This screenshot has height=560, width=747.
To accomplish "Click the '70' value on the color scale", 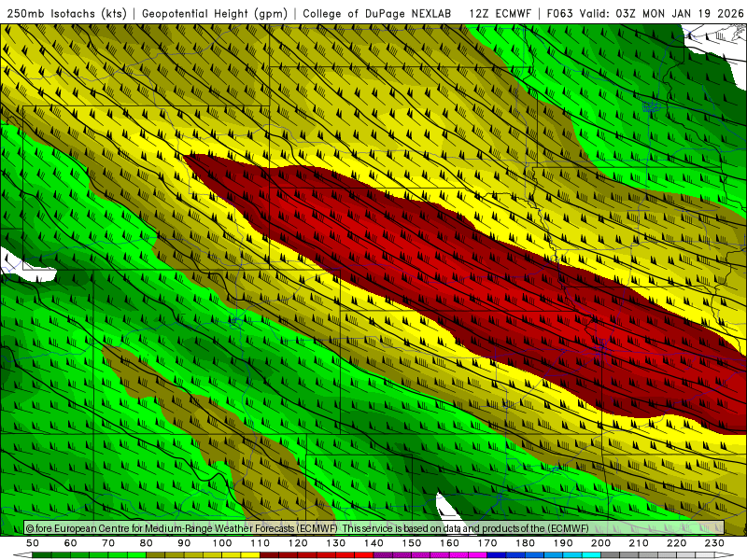I will tap(108, 543).
